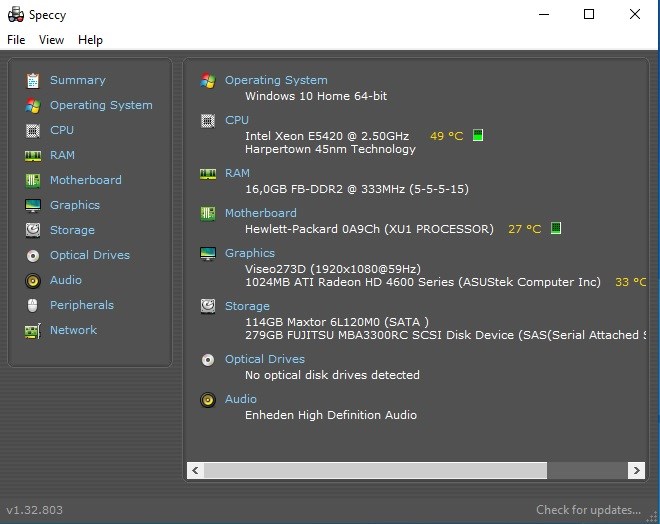Click Harpertown 45nm Technology text
Screen dimensions: 660x524
pos(330,149)
